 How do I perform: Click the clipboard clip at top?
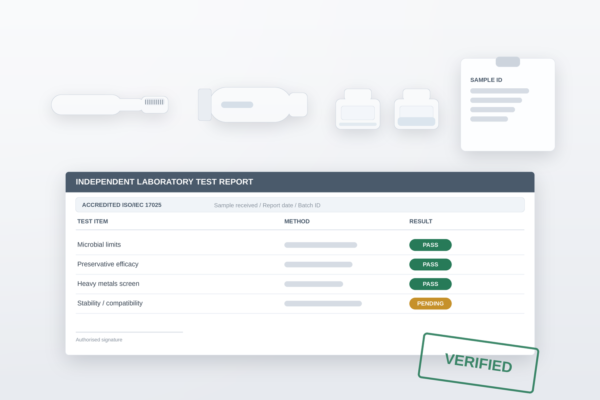pyautogui.click(x=508, y=62)
